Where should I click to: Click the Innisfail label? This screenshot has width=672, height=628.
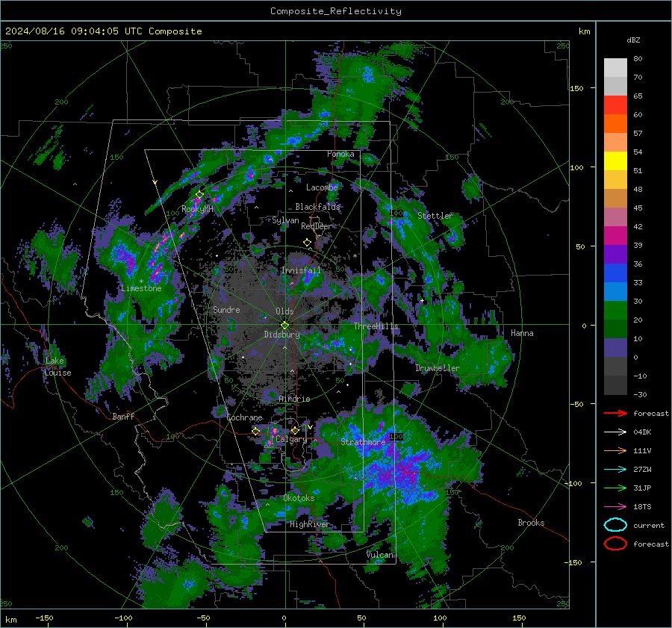tap(301, 270)
